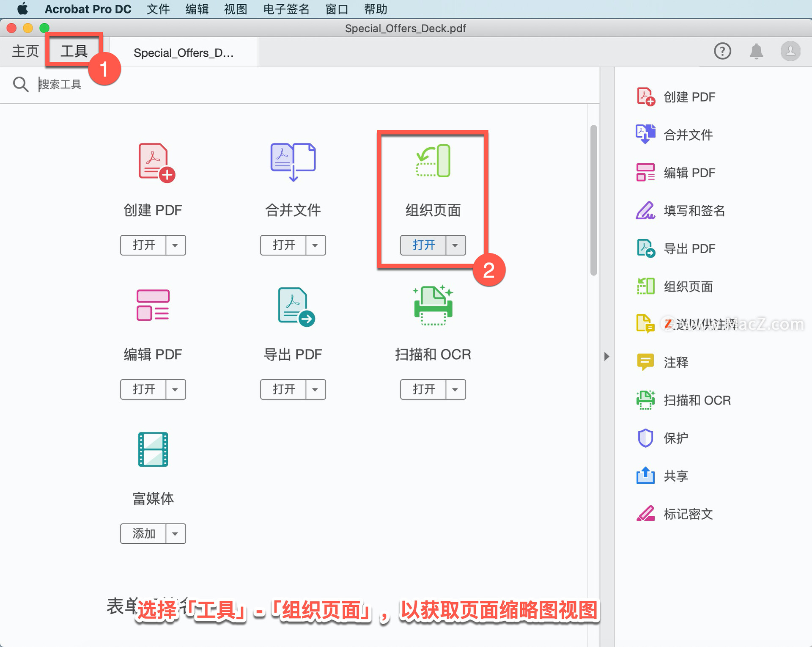Click the Edit PDF (编辑 PDF) grid icon
Image resolution: width=812 pixels, height=647 pixels.
(153, 305)
